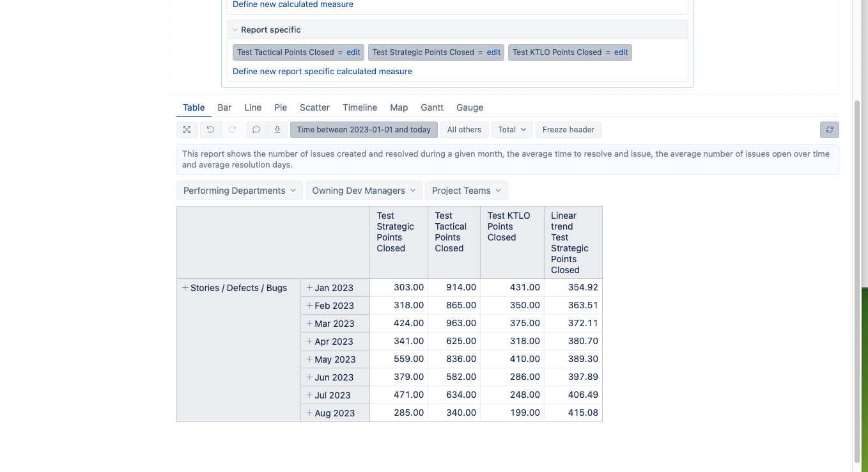Image resolution: width=868 pixels, height=472 pixels.
Task: Click the 199.00 cell for Aug 2023
Action: (x=512, y=413)
